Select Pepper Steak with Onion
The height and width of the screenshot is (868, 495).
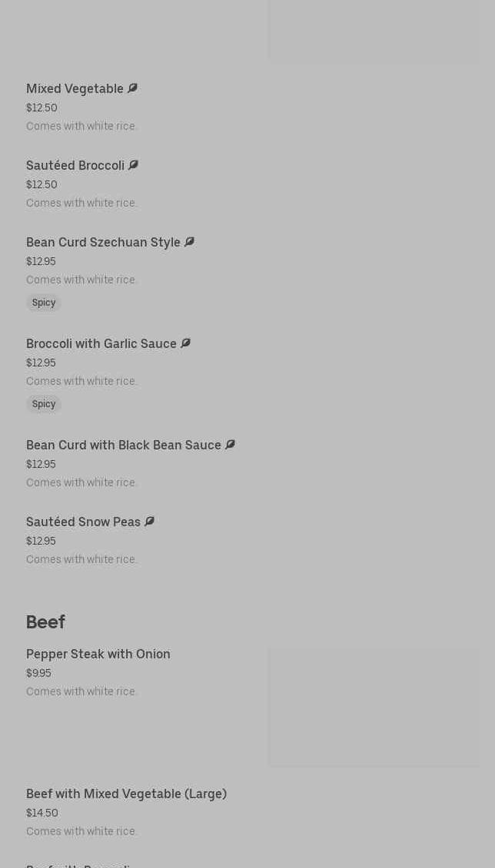click(98, 654)
